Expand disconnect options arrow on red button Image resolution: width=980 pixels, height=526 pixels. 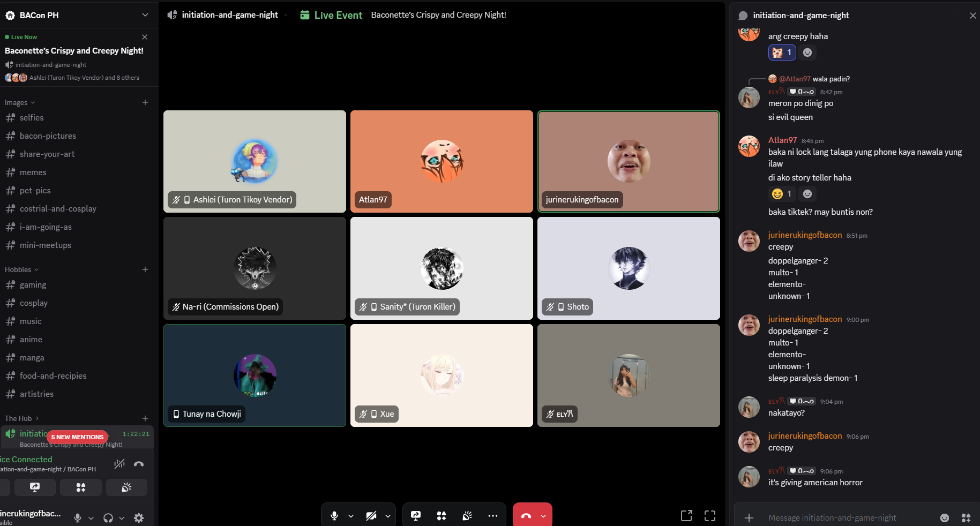[543, 516]
